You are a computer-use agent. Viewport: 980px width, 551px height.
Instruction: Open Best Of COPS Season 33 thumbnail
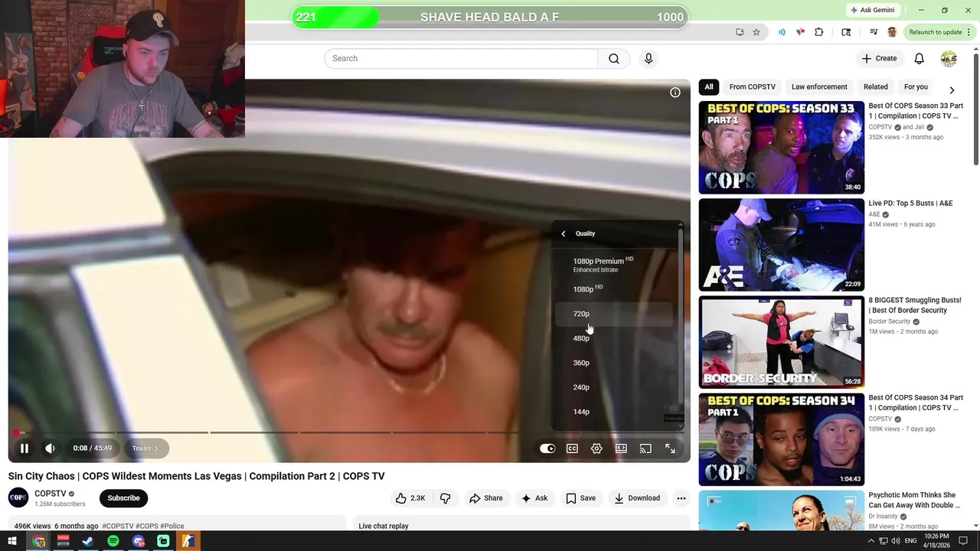pos(782,148)
